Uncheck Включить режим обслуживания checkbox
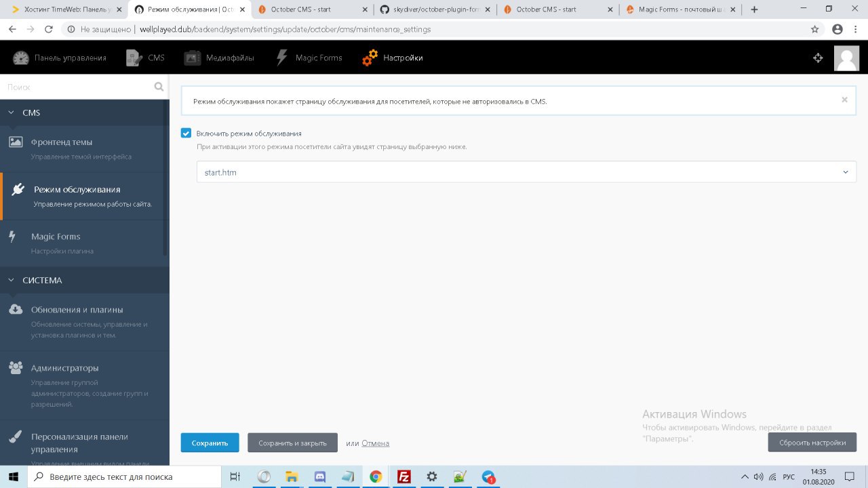The width and height of the screenshot is (868, 488). (x=186, y=134)
